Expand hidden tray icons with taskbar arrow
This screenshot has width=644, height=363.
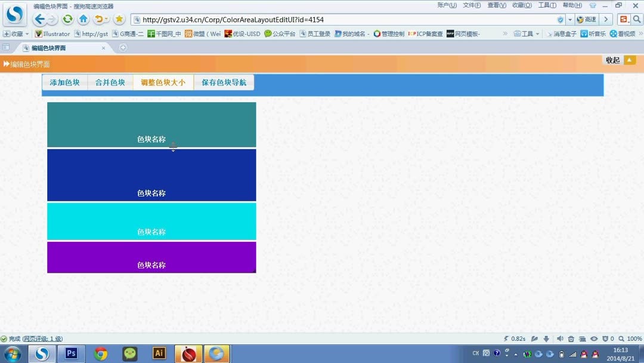click(x=516, y=353)
